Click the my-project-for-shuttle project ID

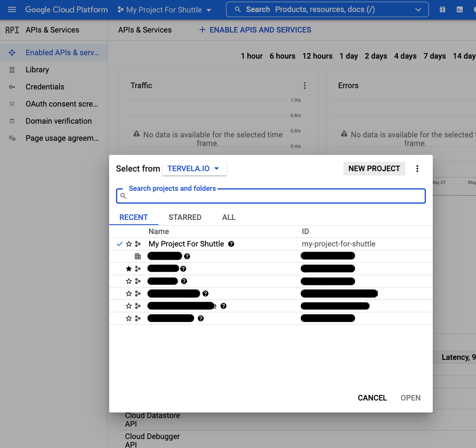[x=339, y=244]
